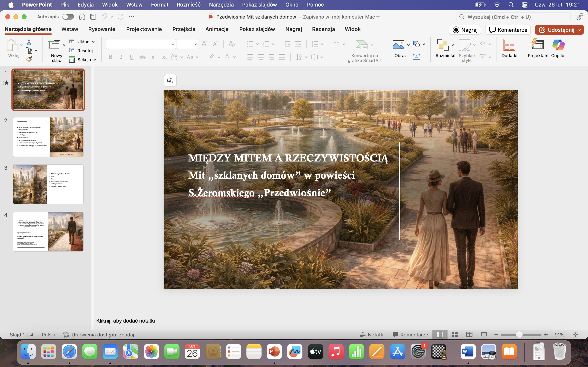Toggle normal view button in status bar
This screenshot has width=588, height=367.
pyautogui.click(x=440, y=335)
